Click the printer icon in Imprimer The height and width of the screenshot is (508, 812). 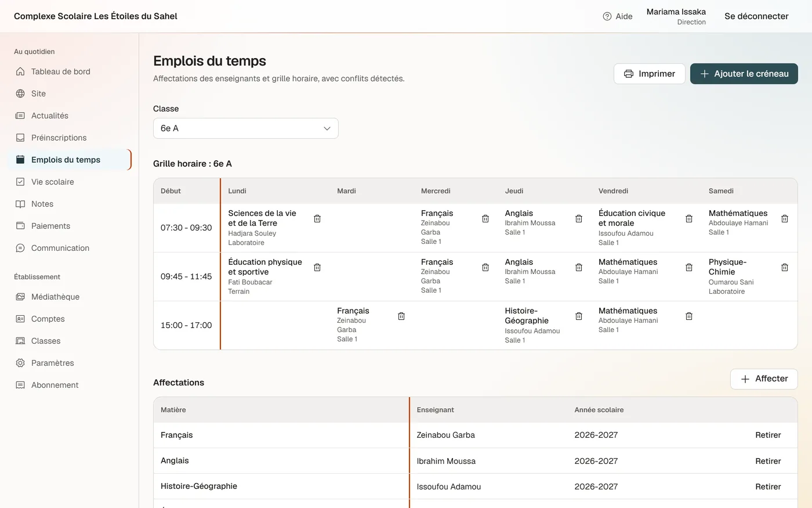pos(629,74)
